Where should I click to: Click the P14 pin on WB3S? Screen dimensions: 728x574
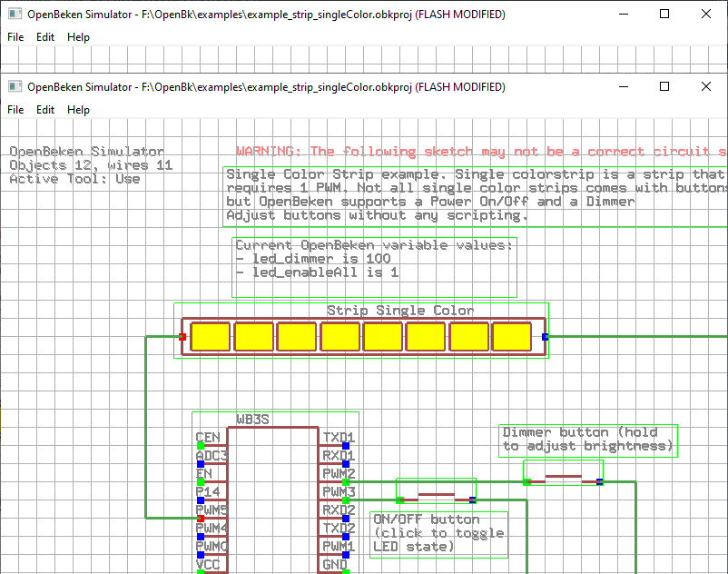click(x=201, y=500)
